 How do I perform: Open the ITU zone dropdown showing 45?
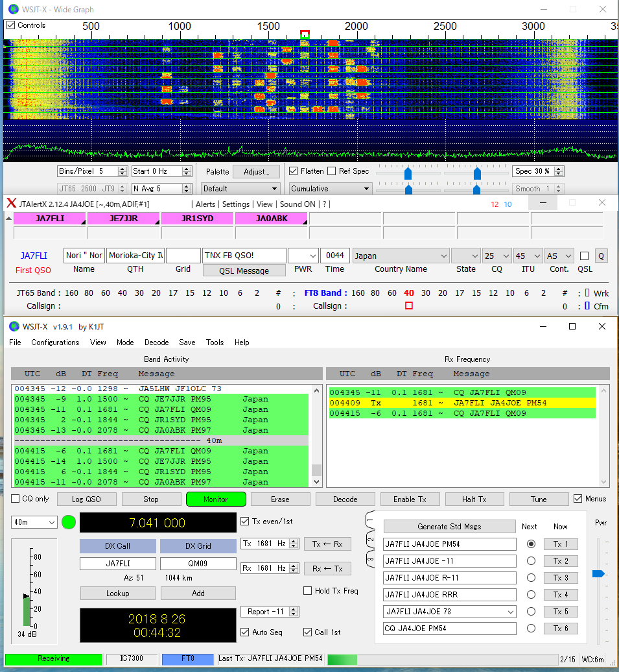tap(528, 256)
